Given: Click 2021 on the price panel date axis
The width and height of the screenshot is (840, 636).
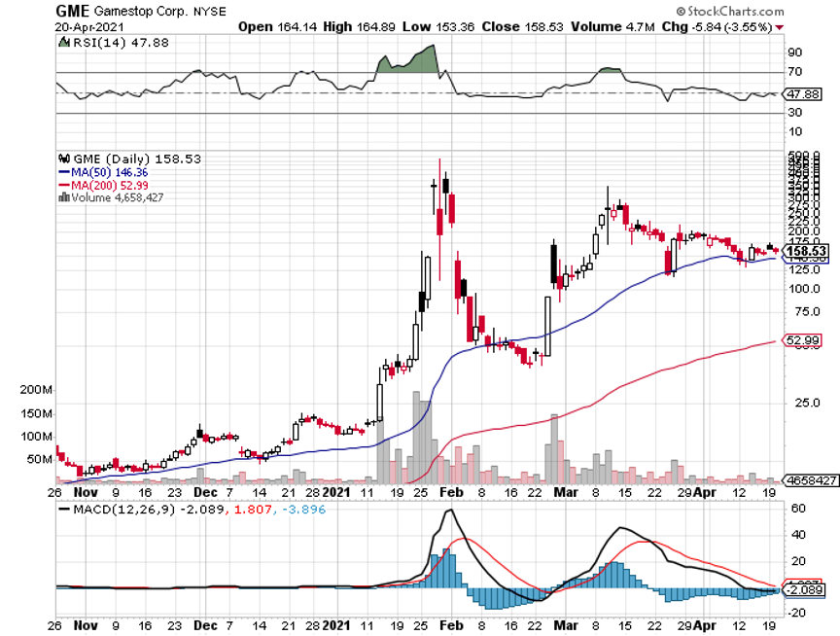Looking at the screenshot, I should pyautogui.click(x=335, y=492).
